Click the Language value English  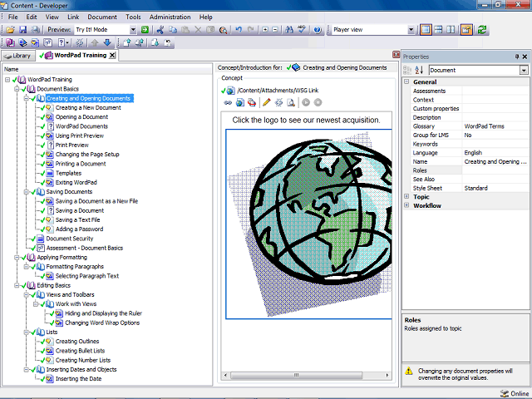473,153
